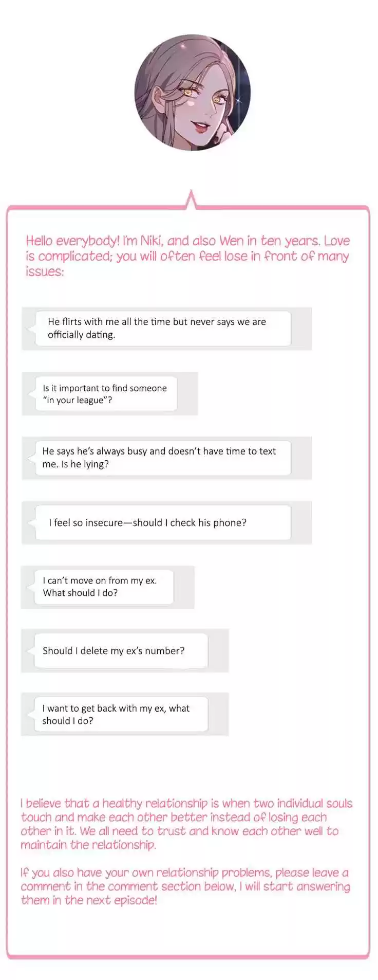Click the tail of the "can't move on" bubble
The width and height of the screenshot is (378, 980).
point(31,587)
